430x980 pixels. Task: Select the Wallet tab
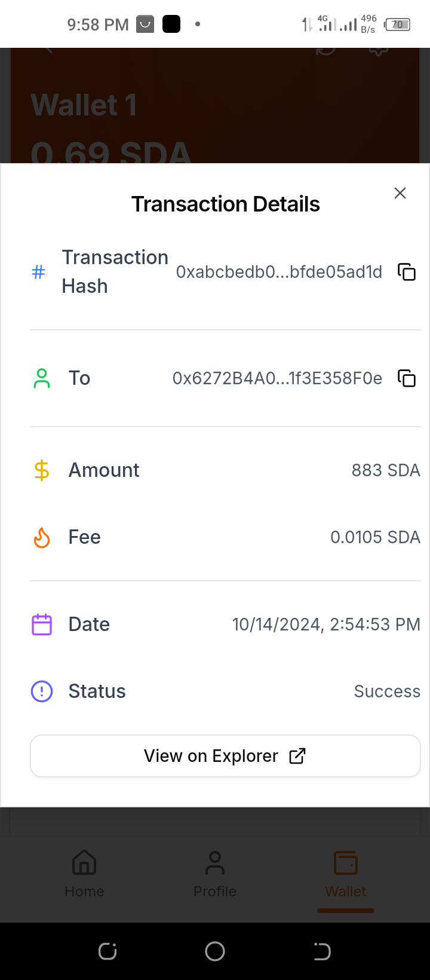coord(346,874)
